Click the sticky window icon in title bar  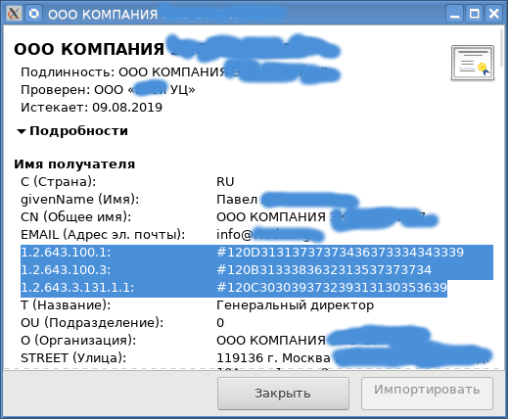[34, 14]
